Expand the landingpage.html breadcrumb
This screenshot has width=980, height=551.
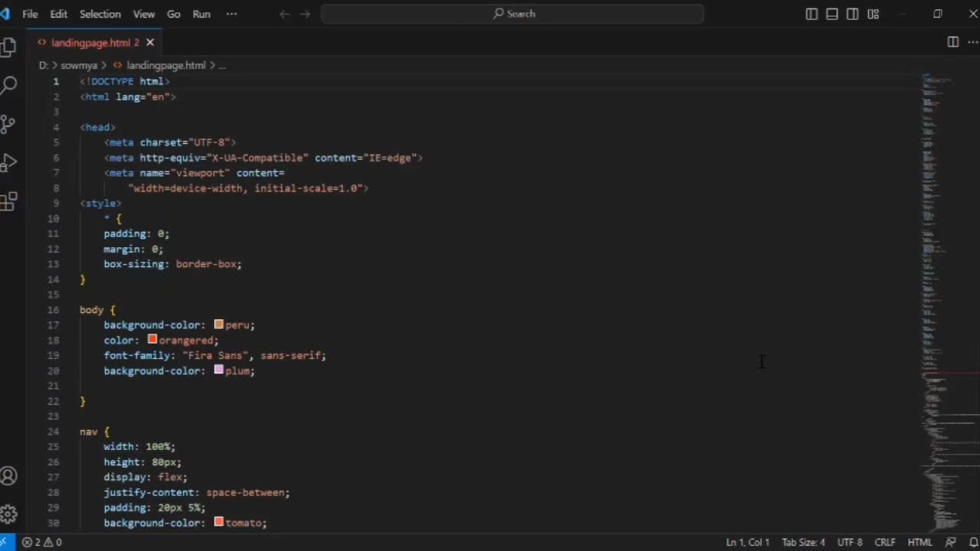click(x=165, y=65)
